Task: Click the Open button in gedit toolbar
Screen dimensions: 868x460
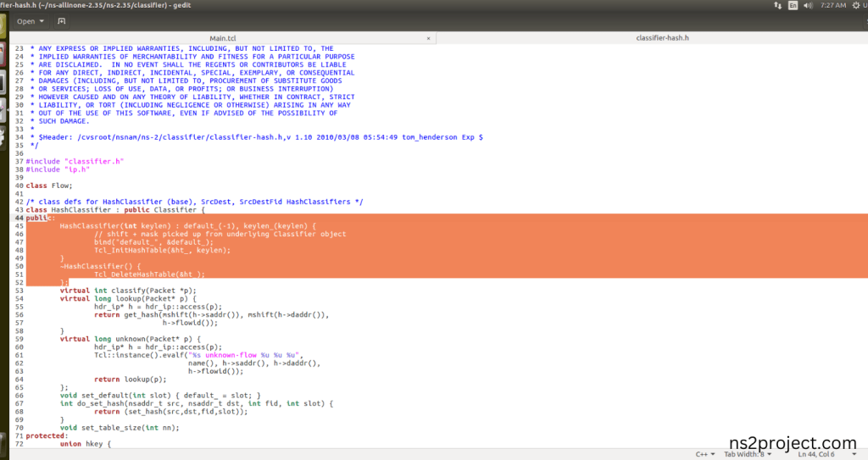Action: 25,21
